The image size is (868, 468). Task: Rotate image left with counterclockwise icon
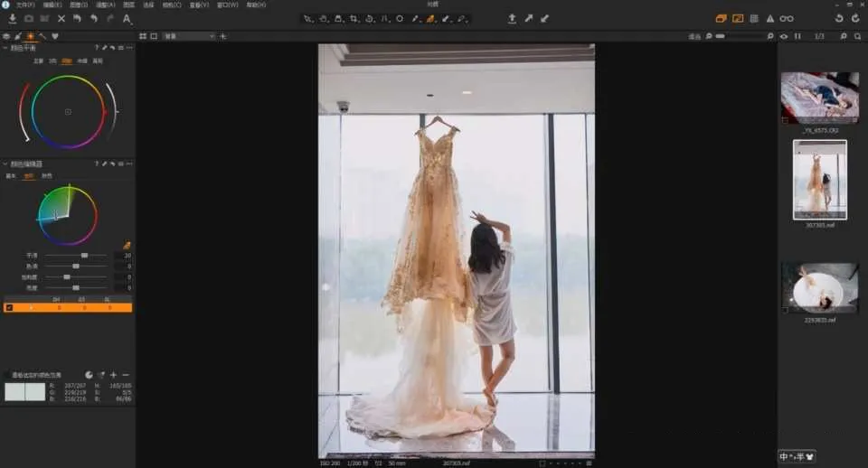[839, 19]
